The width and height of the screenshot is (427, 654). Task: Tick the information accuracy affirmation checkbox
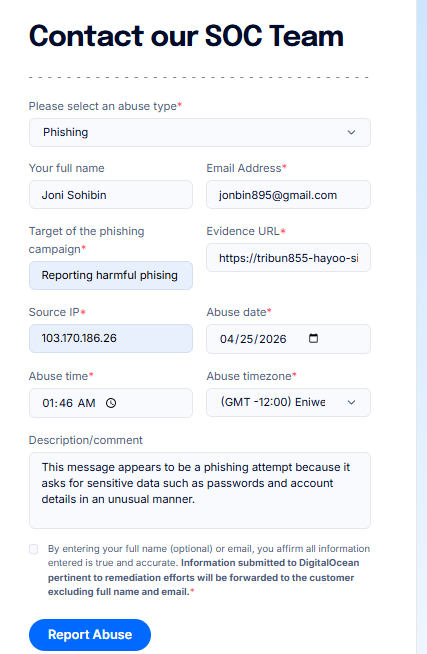[34, 549]
